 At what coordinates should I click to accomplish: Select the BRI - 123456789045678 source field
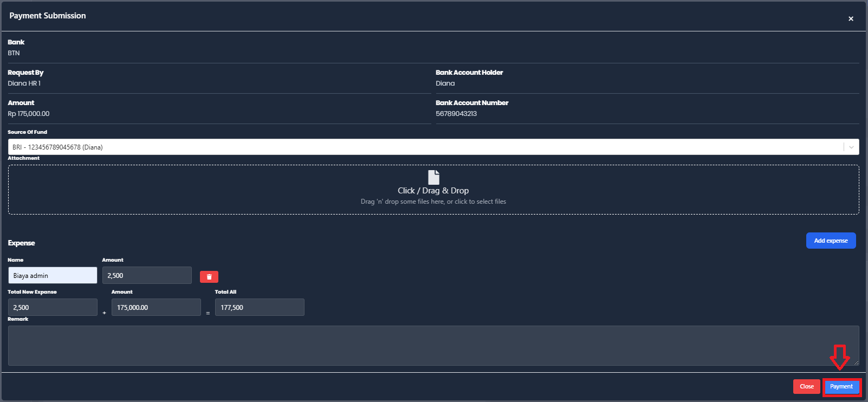pyautogui.click(x=433, y=147)
